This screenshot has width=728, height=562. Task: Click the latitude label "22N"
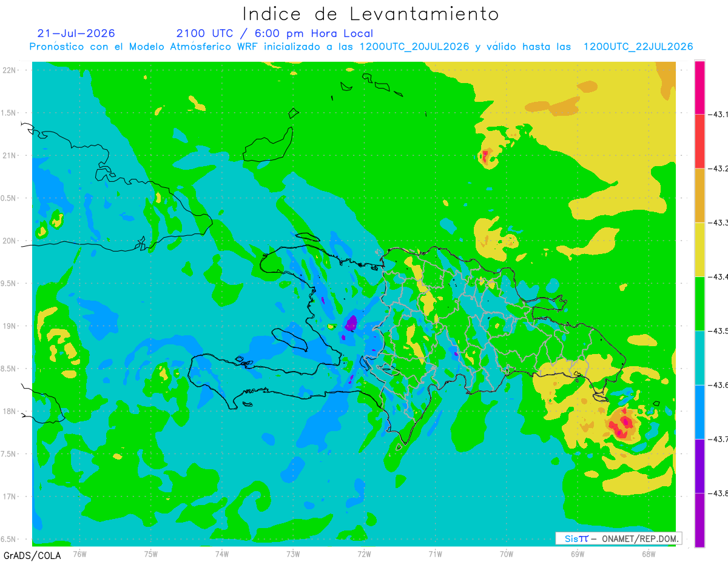(10, 70)
